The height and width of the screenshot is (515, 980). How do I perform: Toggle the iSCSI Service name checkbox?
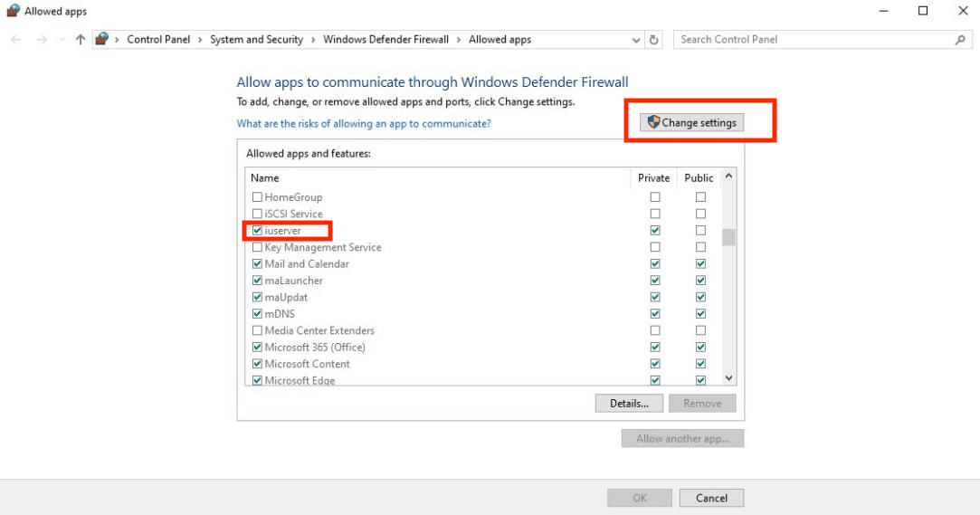[257, 214]
